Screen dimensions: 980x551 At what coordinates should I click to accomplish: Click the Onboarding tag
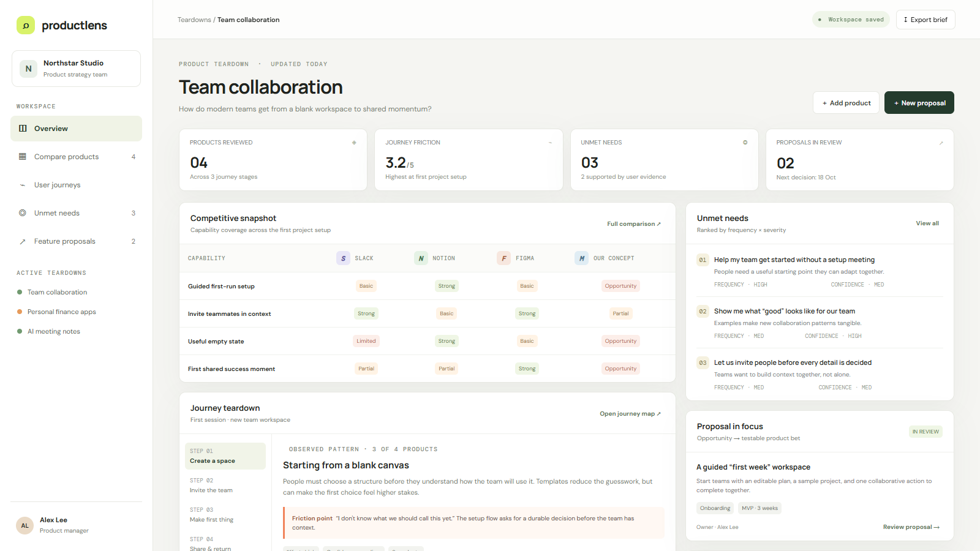(x=715, y=508)
